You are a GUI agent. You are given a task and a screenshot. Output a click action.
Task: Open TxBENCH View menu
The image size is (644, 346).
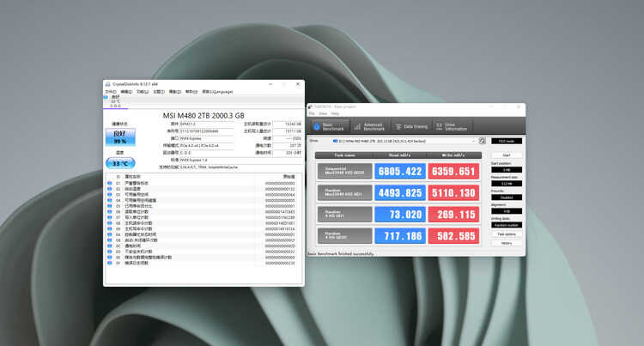coord(323,113)
